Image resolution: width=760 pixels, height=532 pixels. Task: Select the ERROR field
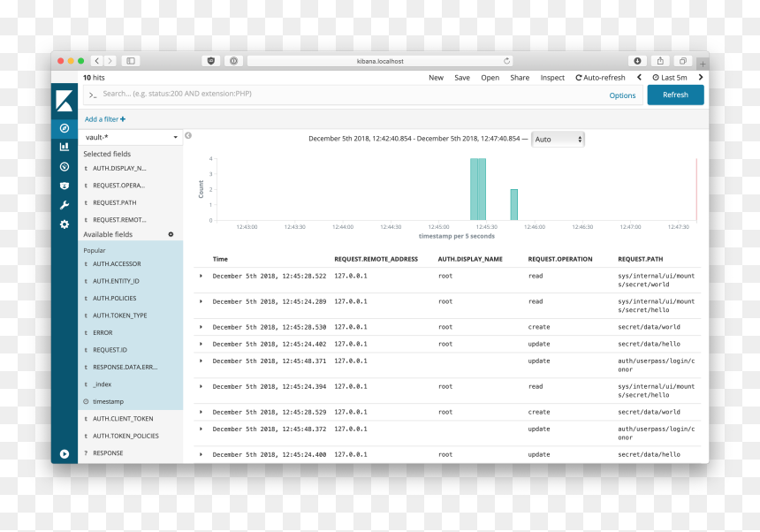[x=103, y=333]
